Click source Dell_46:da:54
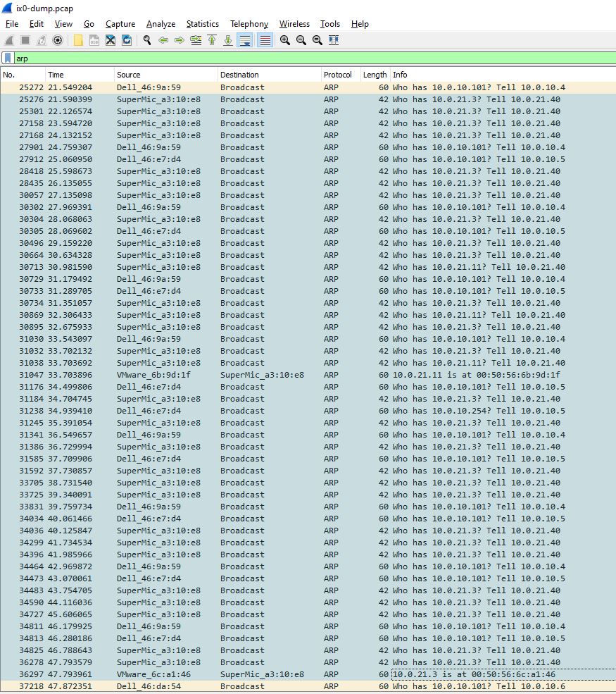The width and height of the screenshot is (616, 694). tap(149, 686)
